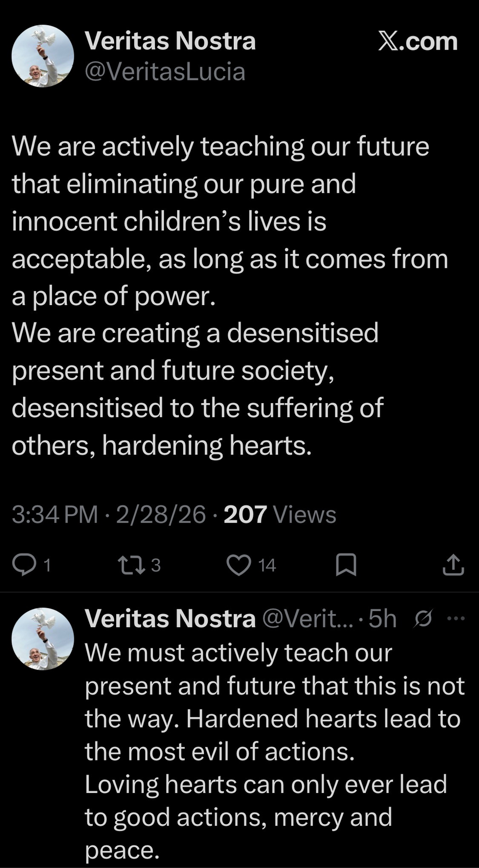Select the Veritas Nostra name on the reply
This screenshot has height=868, width=479.
[170, 618]
